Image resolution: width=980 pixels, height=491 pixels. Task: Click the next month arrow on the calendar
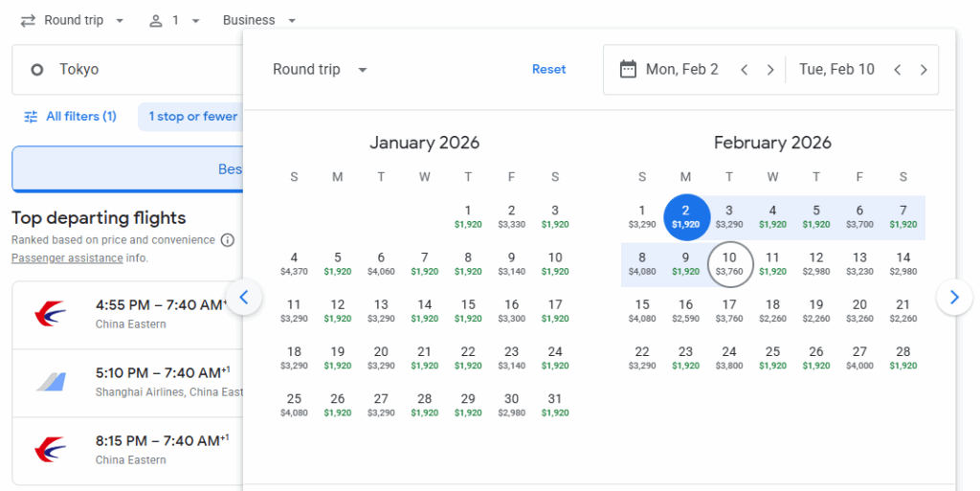pos(954,298)
